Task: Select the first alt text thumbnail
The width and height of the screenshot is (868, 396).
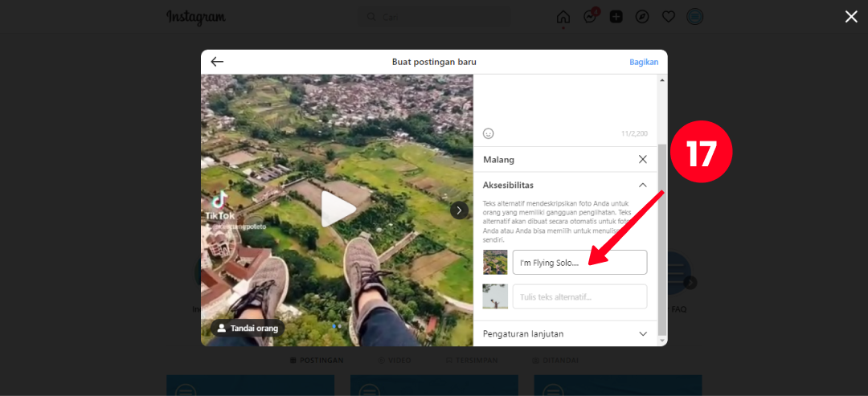Action: point(495,262)
